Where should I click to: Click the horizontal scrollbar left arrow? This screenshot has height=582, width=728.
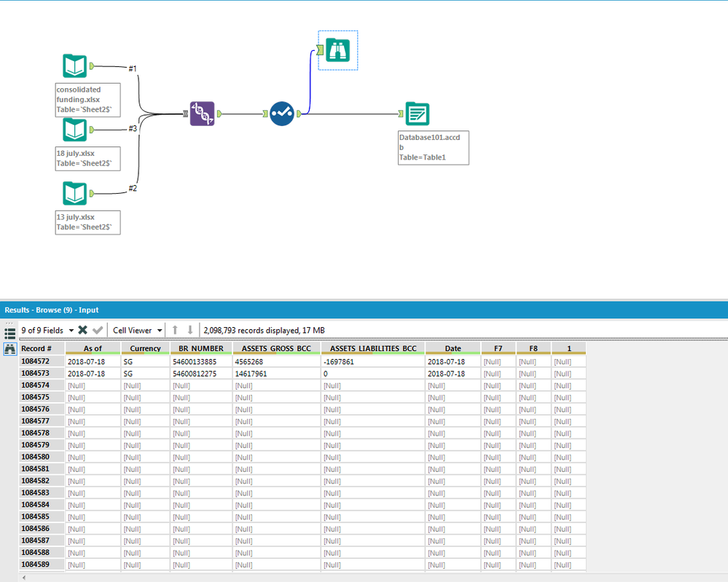tap(23, 578)
